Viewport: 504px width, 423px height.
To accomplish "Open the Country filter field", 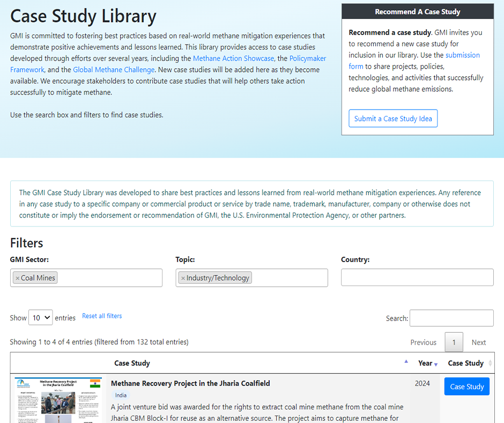I will (417, 278).
